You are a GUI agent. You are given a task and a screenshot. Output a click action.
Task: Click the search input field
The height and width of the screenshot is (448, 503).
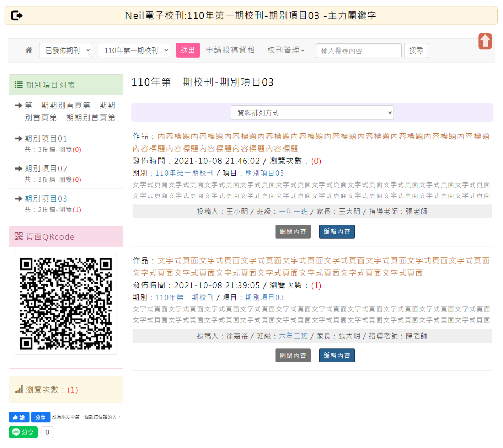(x=358, y=51)
